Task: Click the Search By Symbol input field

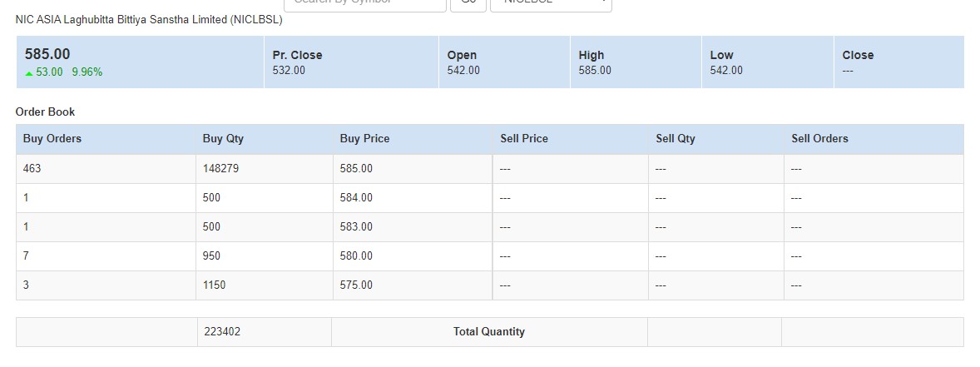Action: click(x=365, y=5)
